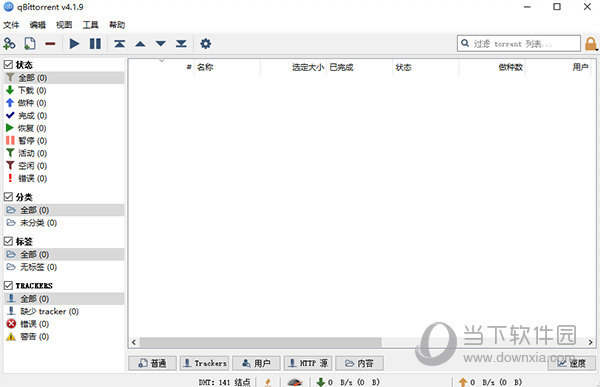Image resolution: width=600 pixels, height=387 pixels.
Task: Click the flame connection status icon
Action: 268,382
